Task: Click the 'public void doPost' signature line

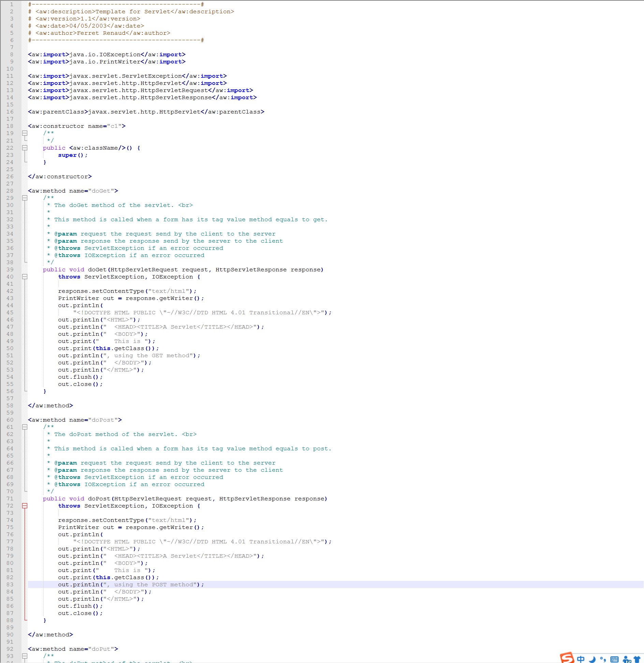Action: [185, 499]
